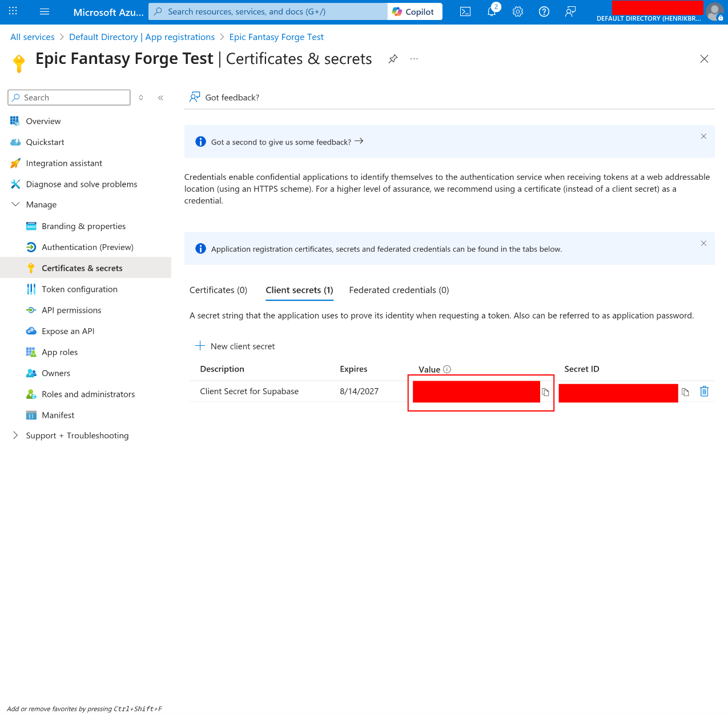
Task: Collapse the left sidebar with double-chevron
Action: pos(160,98)
